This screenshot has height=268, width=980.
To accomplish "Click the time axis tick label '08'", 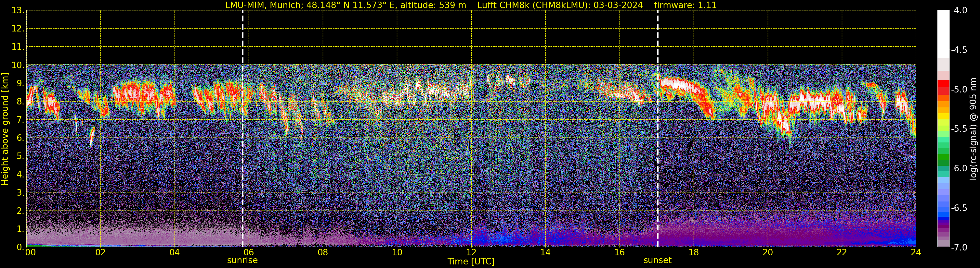I will [x=323, y=252].
